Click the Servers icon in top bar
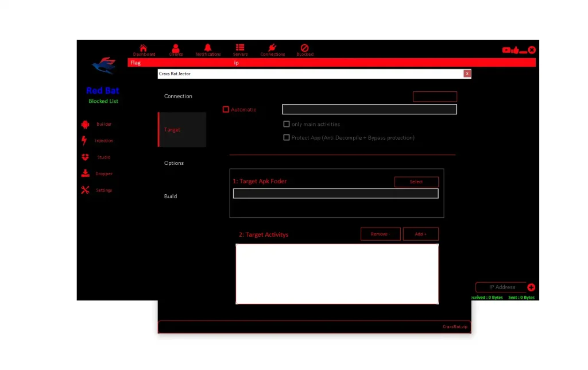 point(240,48)
